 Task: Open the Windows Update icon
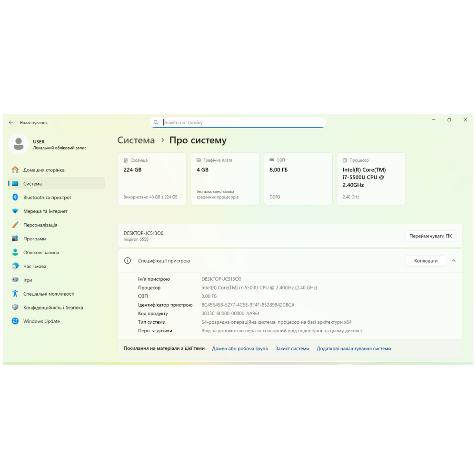point(15,321)
